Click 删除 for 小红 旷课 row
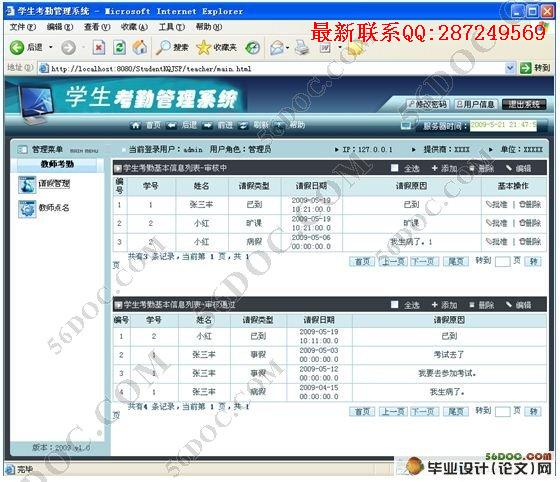This screenshot has width=560, height=482. [x=530, y=223]
